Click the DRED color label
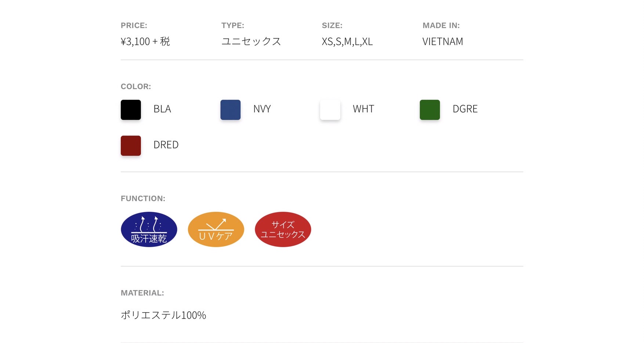644x343 pixels. click(x=166, y=145)
